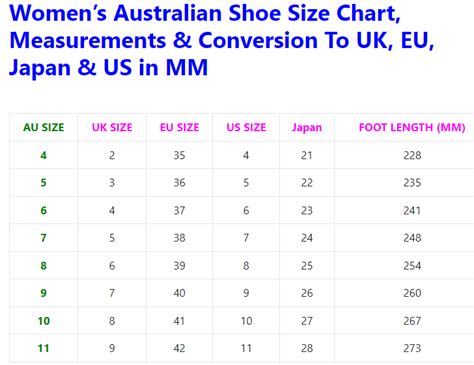Image resolution: width=474 pixels, height=365 pixels.
Task: Select US size 11 cell
Action: (246, 348)
